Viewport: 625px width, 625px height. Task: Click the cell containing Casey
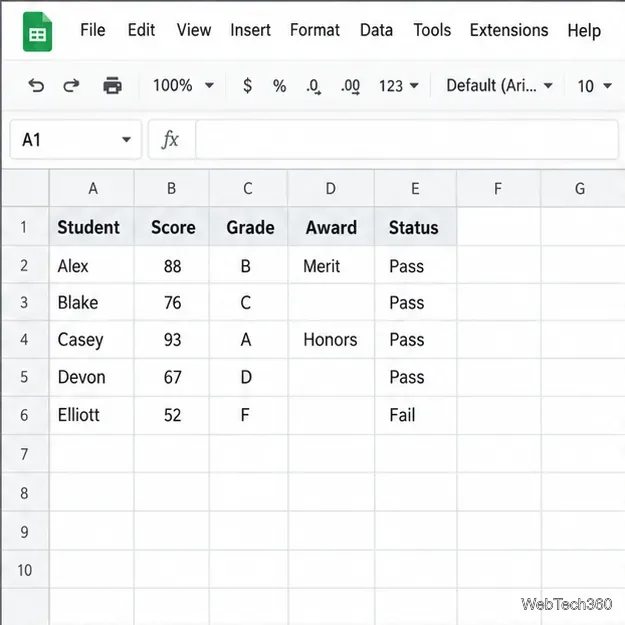(x=92, y=340)
